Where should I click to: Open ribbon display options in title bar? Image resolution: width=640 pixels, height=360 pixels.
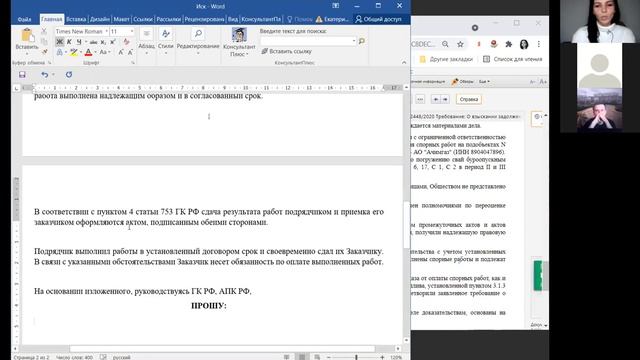click(x=336, y=6)
